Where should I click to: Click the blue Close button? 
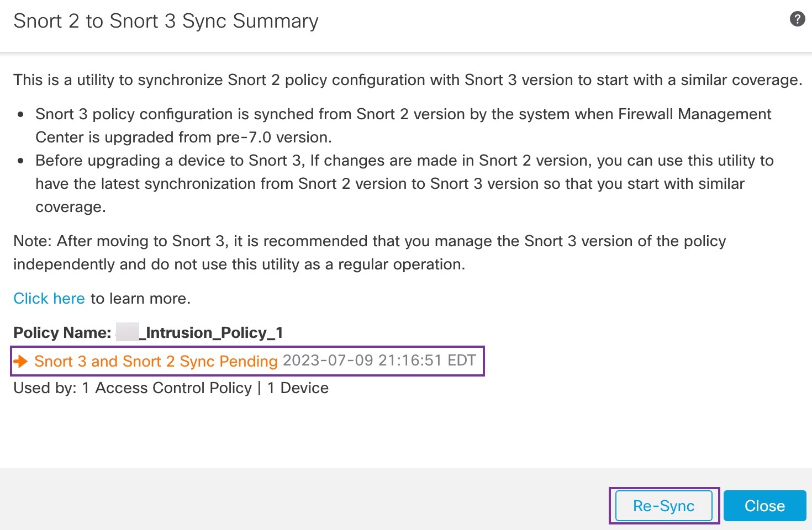pos(764,505)
